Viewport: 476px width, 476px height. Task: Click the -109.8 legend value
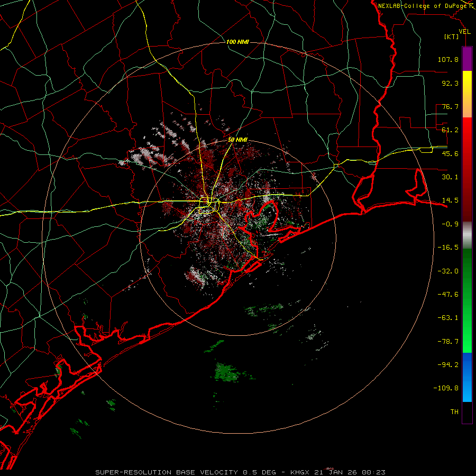coord(446,388)
